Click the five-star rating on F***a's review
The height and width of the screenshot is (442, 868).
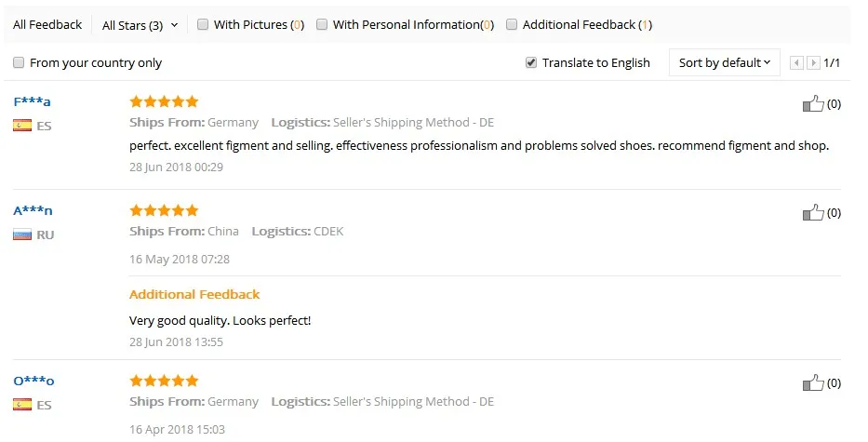[x=164, y=102]
